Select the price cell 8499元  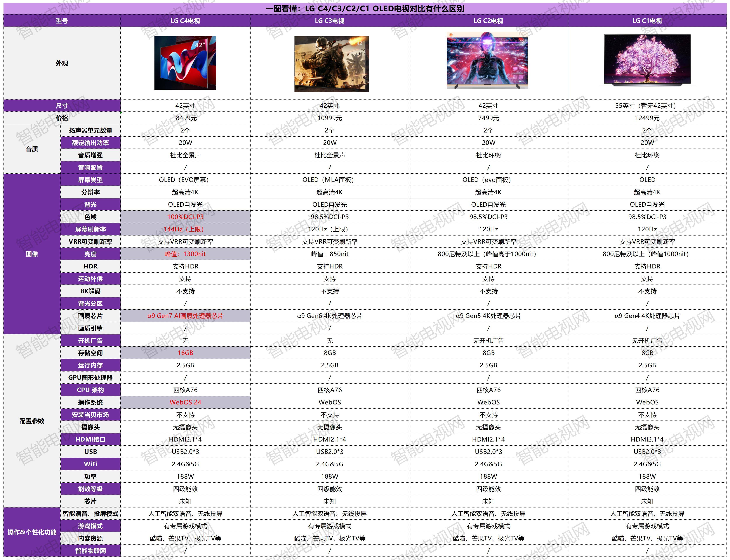pyautogui.click(x=185, y=118)
